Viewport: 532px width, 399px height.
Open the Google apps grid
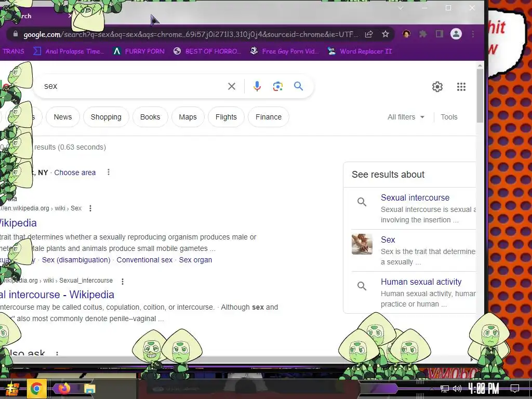(461, 87)
